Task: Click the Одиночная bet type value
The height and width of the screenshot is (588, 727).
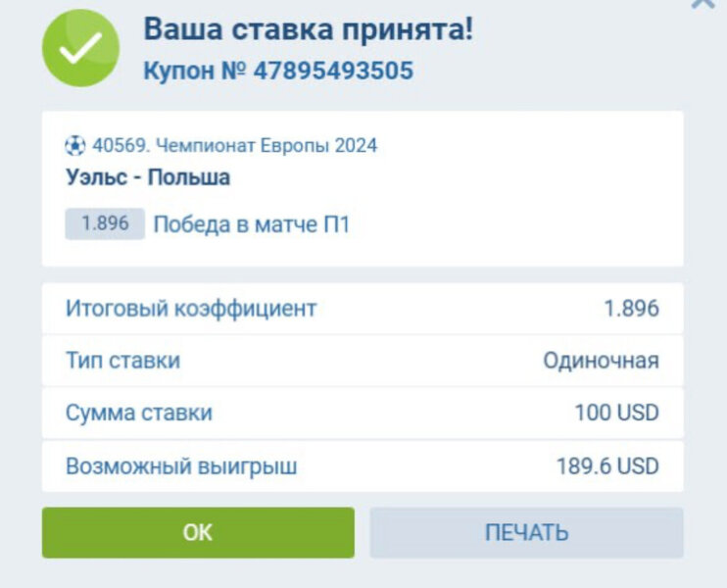Action: (x=601, y=361)
